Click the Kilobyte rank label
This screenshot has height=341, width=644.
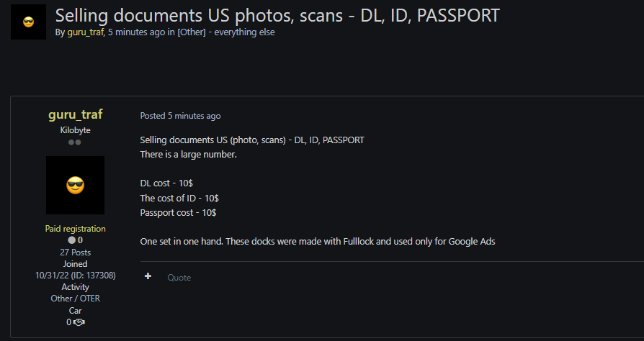75,130
